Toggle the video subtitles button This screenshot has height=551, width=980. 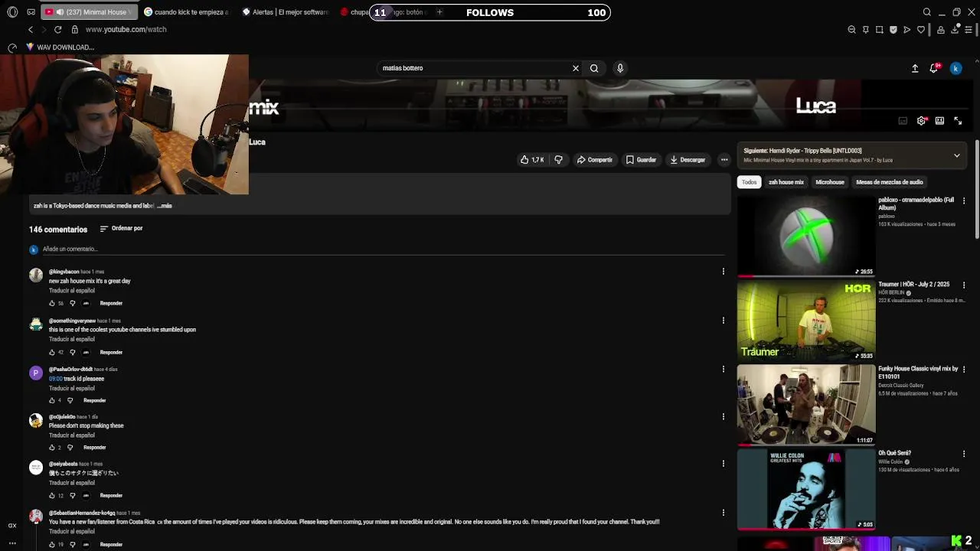pyautogui.click(x=903, y=121)
